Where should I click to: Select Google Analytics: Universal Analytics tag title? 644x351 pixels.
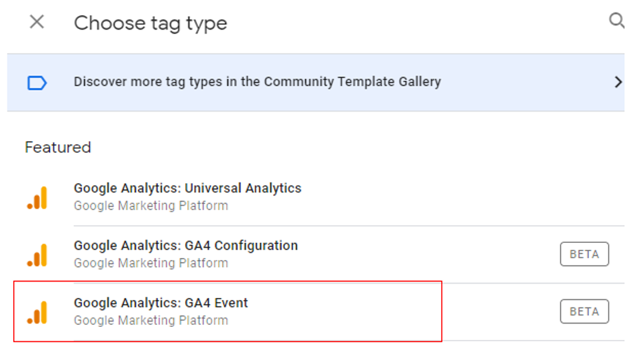[187, 188]
